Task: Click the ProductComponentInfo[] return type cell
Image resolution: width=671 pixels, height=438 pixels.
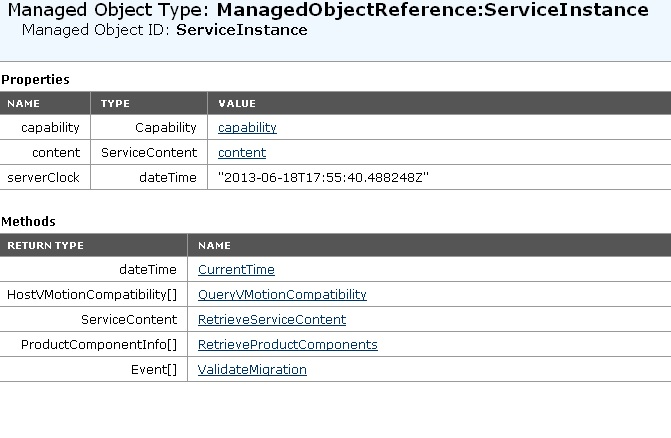Action: tap(99, 345)
